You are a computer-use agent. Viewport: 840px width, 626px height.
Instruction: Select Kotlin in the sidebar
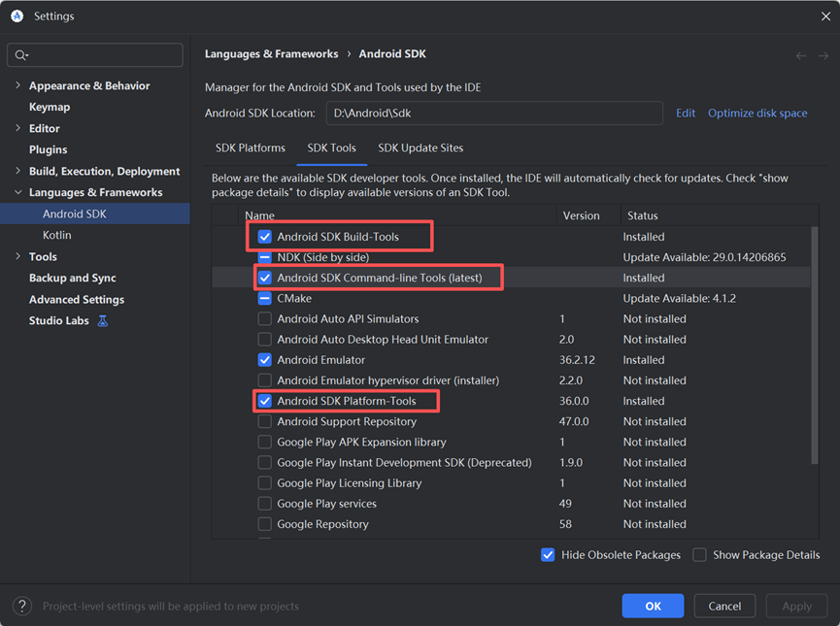pyautogui.click(x=56, y=235)
